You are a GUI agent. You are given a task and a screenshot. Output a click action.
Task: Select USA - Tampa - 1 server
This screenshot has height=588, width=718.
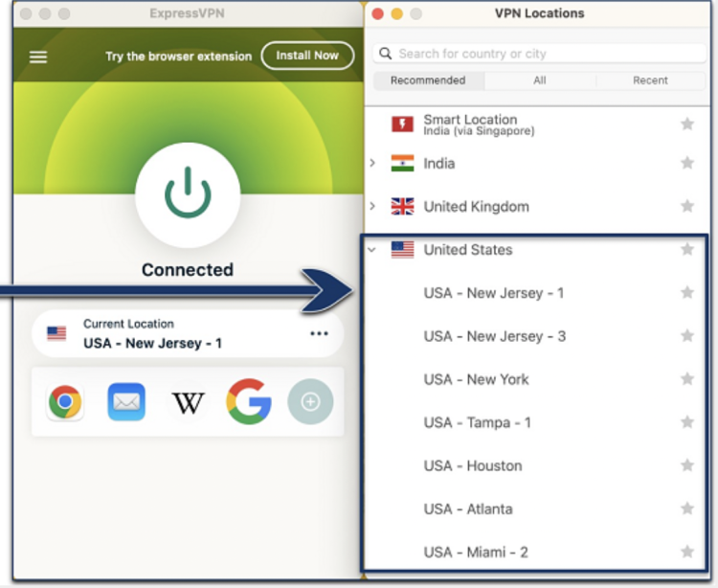pos(477,422)
